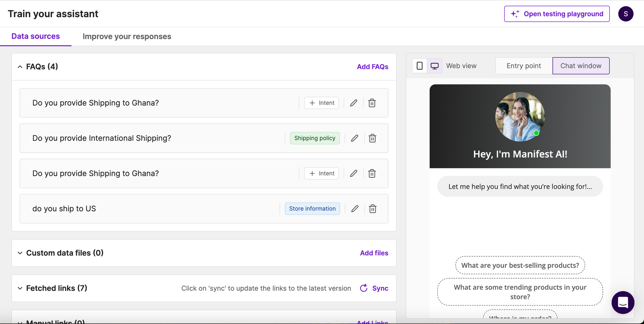The image size is (644, 324).
Task: Add an intent to the first Ghana FAQ
Action: point(321,103)
